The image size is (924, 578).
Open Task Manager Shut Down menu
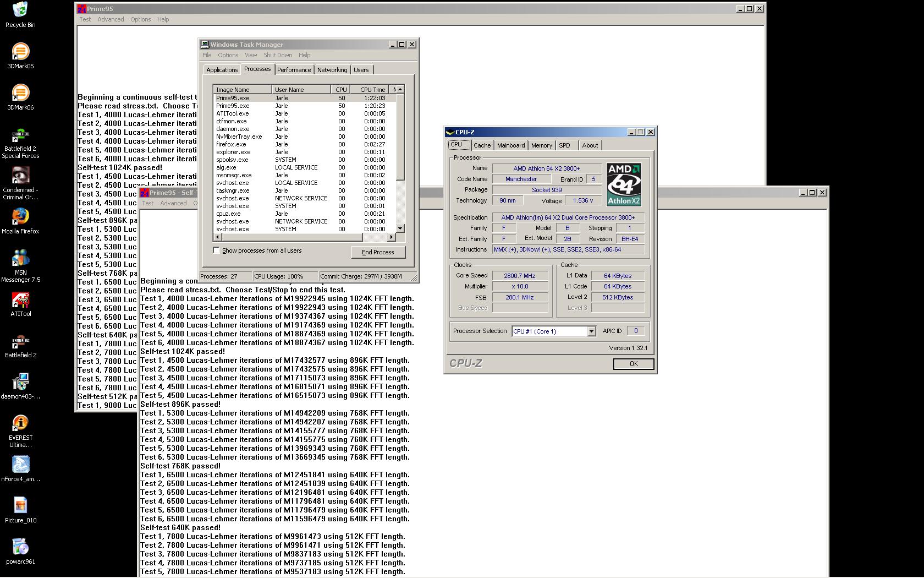click(278, 55)
